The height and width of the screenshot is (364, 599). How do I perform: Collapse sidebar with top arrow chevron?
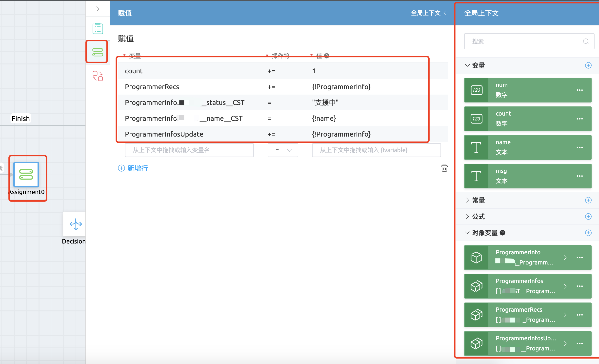pos(98,9)
